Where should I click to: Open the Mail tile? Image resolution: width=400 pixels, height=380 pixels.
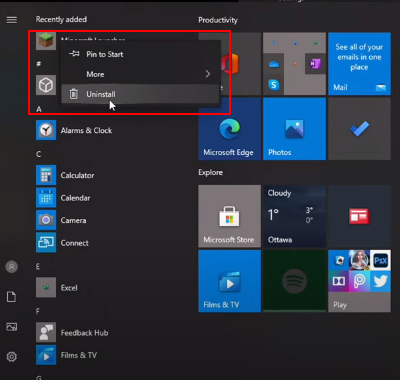pos(359,64)
